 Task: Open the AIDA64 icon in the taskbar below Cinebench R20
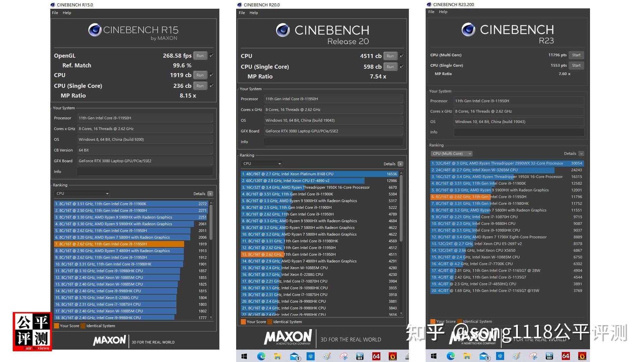[376, 356]
